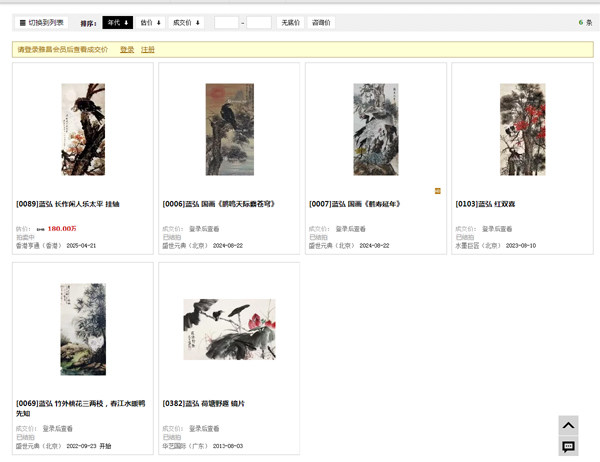Open thumbnail of lot 0007 painting

pos(376,129)
